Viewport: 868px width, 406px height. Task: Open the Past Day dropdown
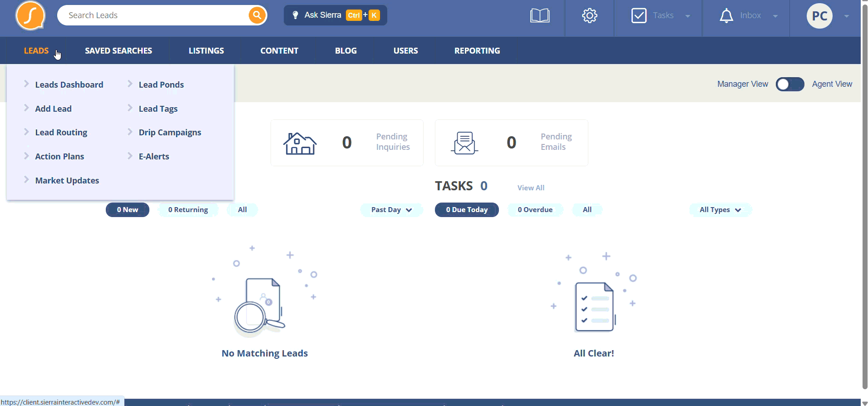click(x=392, y=210)
